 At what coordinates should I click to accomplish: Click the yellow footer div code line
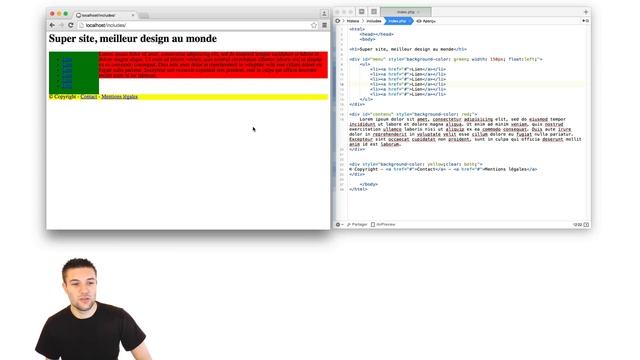pos(416,164)
